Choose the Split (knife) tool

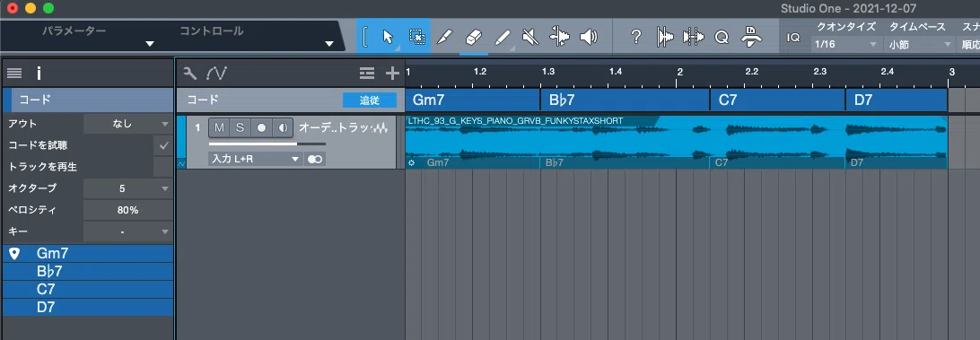[x=444, y=37]
